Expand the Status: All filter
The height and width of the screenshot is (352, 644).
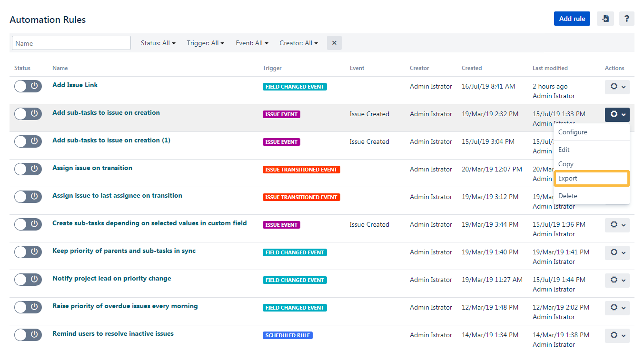click(158, 43)
